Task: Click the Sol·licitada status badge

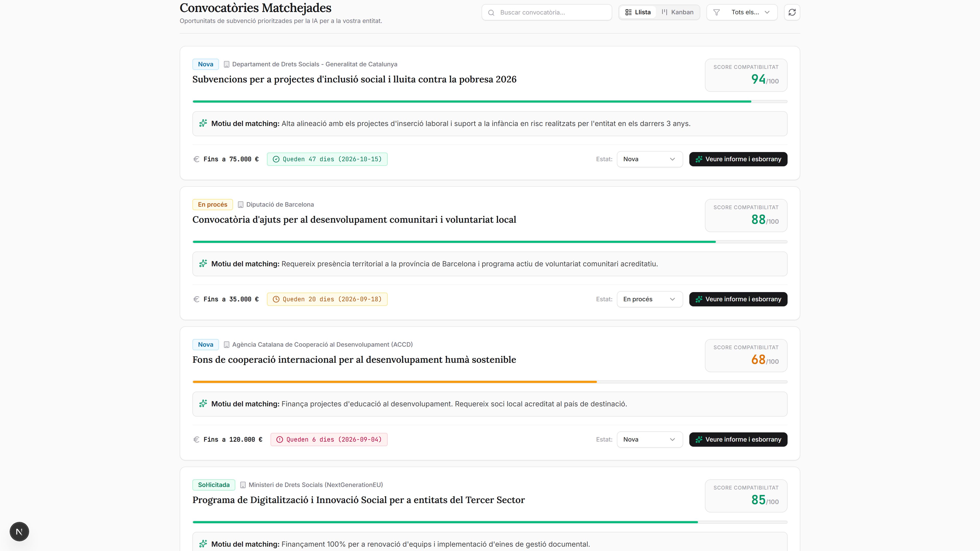Action: tap(214, 485)
